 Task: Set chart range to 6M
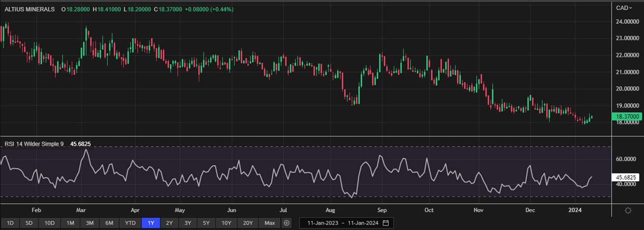[109, 223]
